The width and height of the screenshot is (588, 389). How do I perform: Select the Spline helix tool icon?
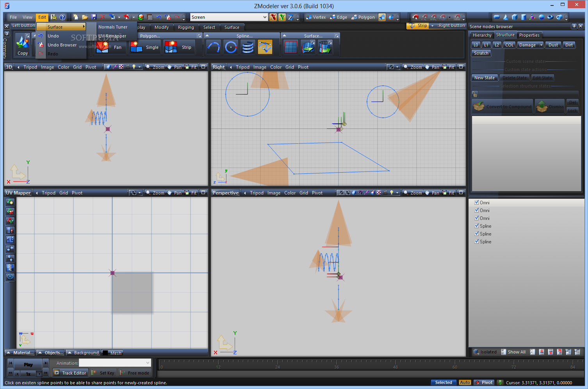tap(248, 47)
